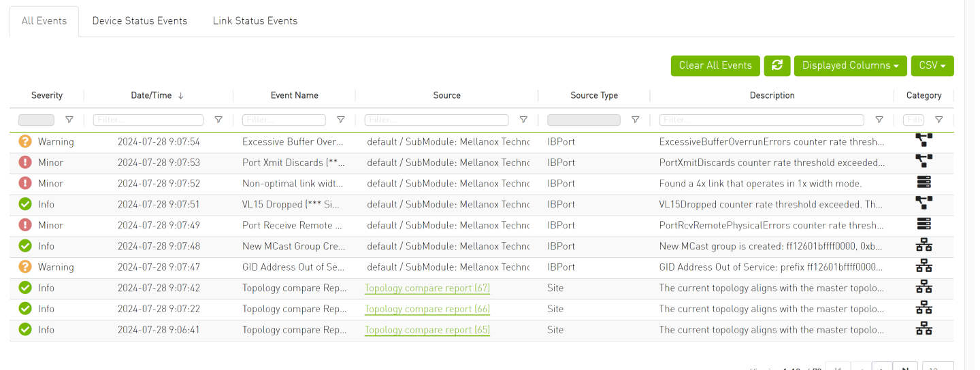
Task: Click the Source column filter funnel icon
Action: [x=523, y=120]
